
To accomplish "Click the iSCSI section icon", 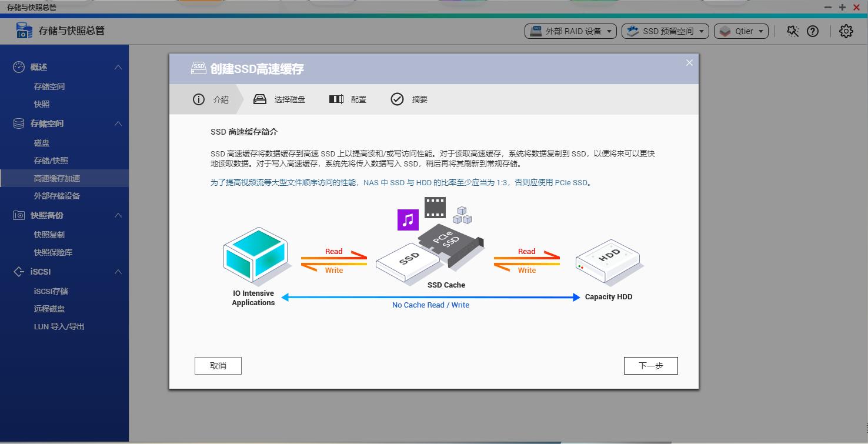I will click(x=18, y=272).
